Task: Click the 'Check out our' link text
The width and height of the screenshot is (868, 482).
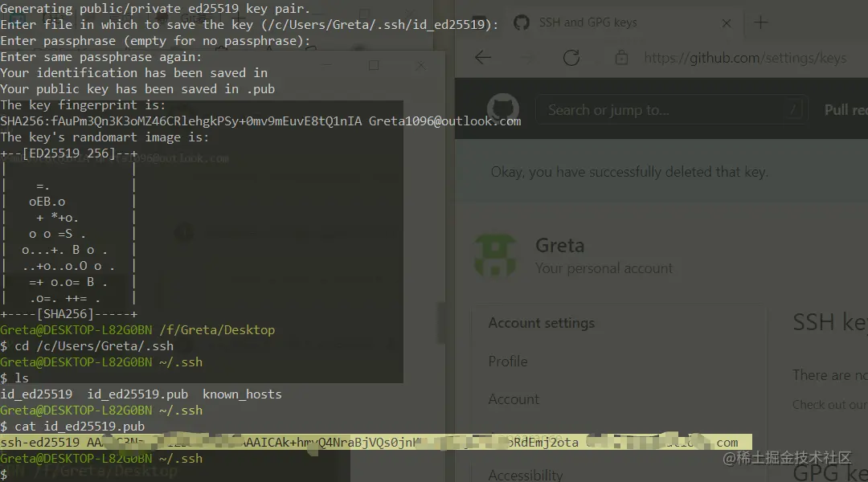Action: point(829,405)
